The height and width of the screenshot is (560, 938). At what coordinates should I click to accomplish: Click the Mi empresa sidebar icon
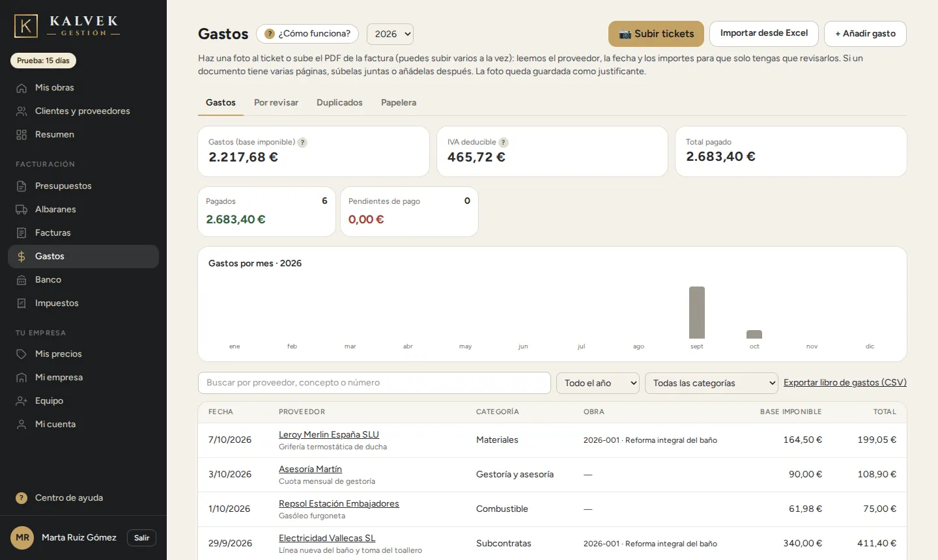[x=21, y=378]
